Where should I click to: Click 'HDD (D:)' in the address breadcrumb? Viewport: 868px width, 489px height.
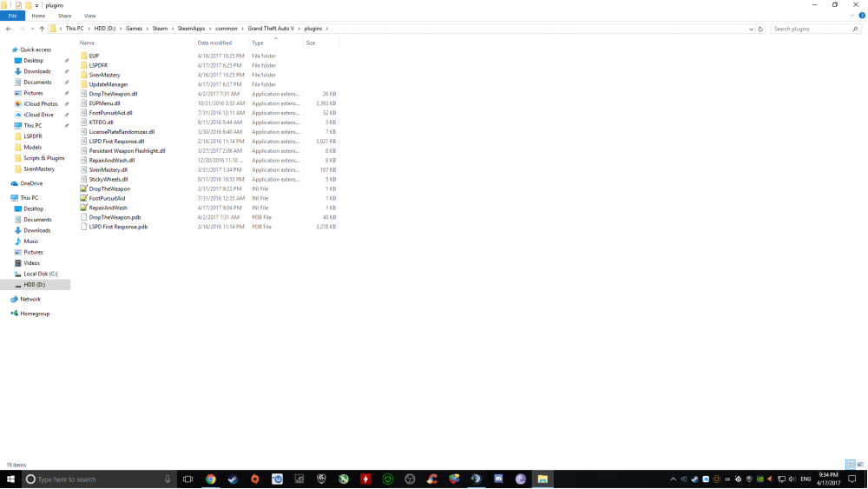coord(105,29)
